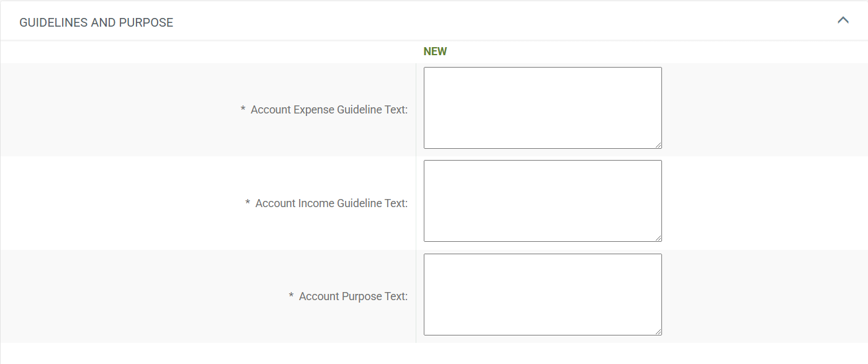Focus the Account Income Guideline Text box

click(542, 201)
